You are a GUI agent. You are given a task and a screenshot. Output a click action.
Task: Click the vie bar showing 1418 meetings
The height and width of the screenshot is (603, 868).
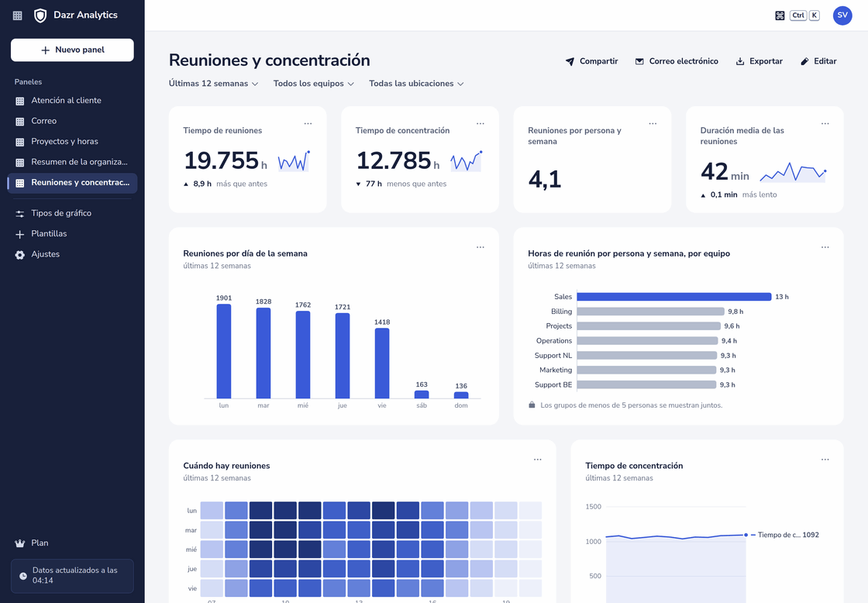pos(382,364)
